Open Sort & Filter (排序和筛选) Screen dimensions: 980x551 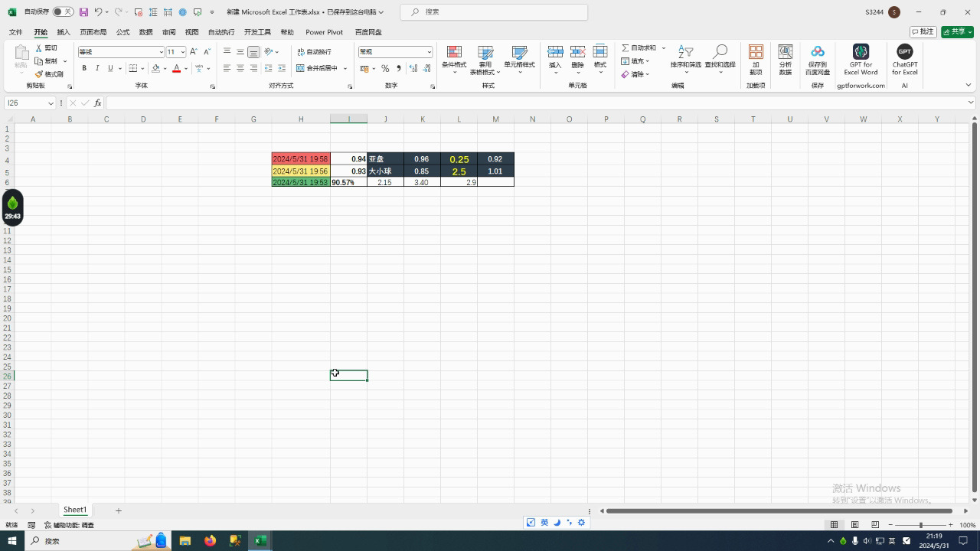(x=686, y=59)
